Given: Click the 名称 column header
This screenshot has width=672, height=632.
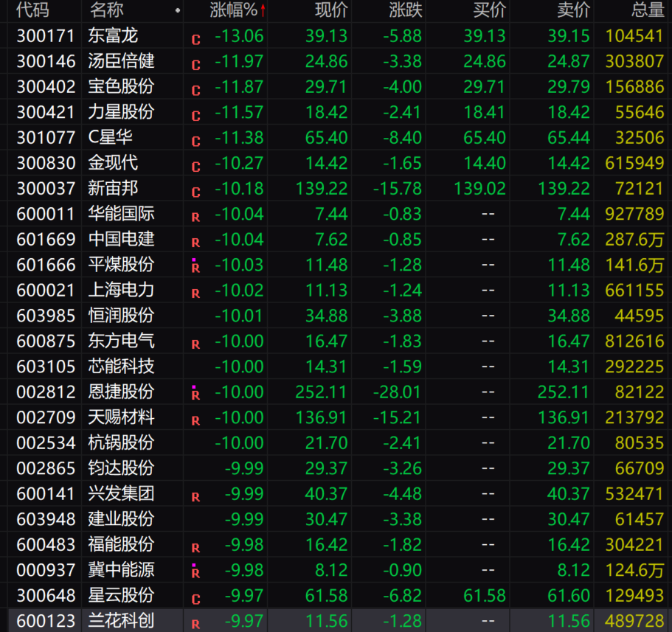Looking at the screenshot, I should pyautogui.click(x=107, y=10).
